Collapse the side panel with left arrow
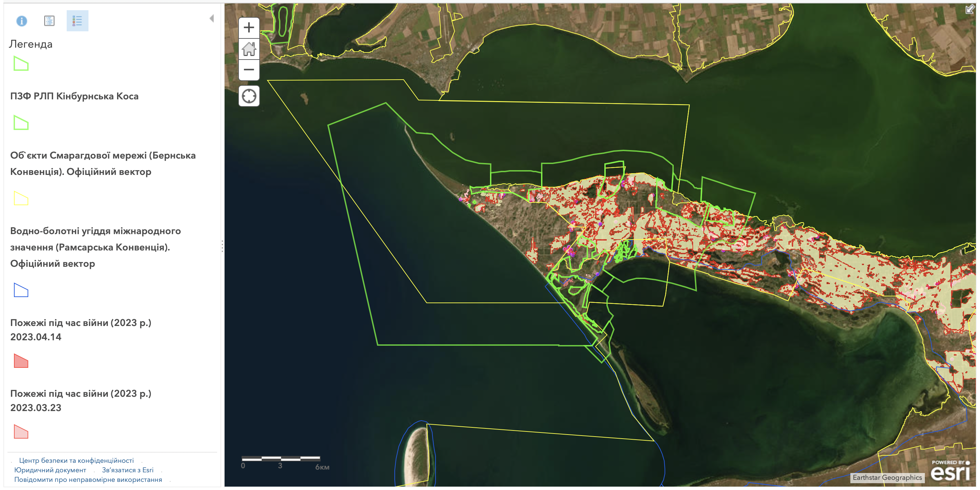Screen dimensions: 980x490 (212, 18)
